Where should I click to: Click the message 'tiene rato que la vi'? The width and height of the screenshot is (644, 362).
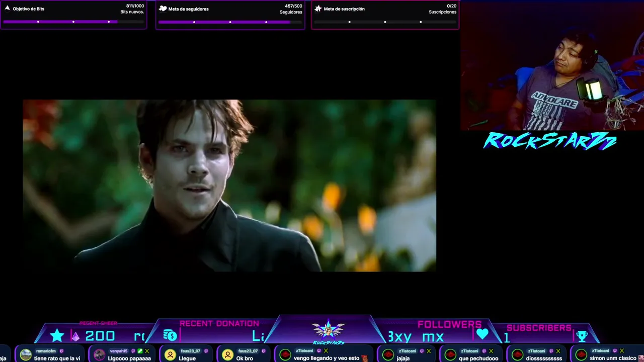[x=57, y=358]
